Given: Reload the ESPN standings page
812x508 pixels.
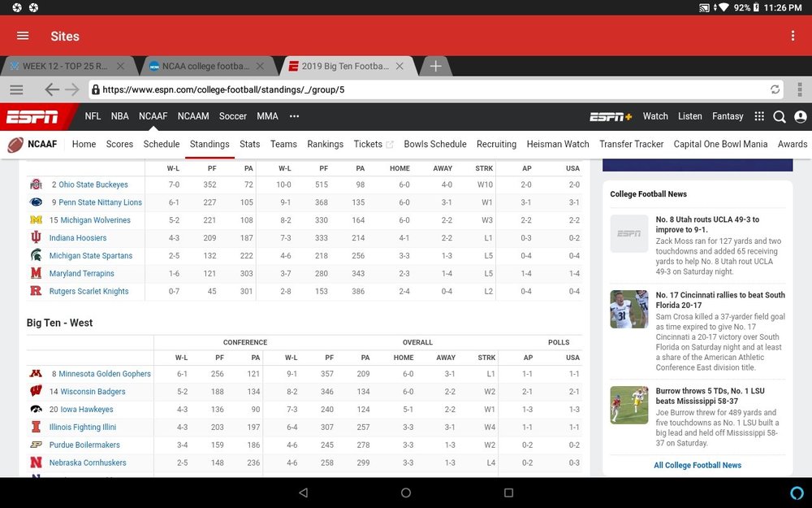Looking at the screenshot, I should point(775,89).
